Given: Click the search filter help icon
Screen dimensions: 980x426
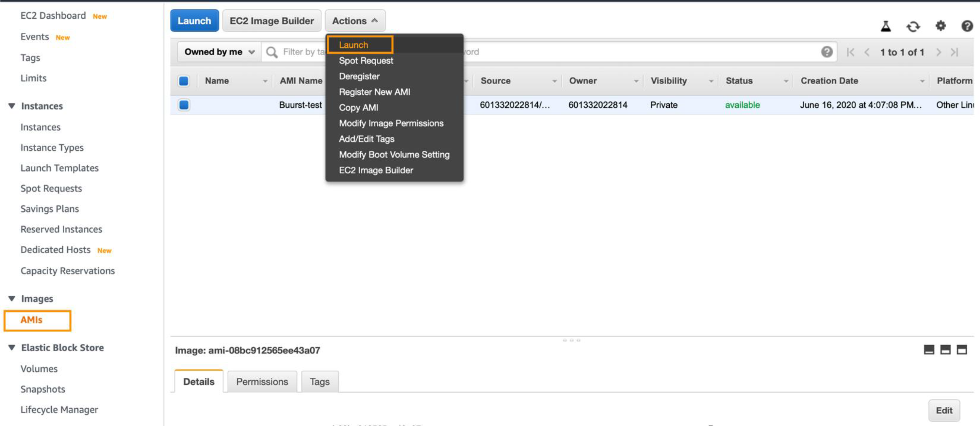Looking at the screenshot, I should (827, 52).
